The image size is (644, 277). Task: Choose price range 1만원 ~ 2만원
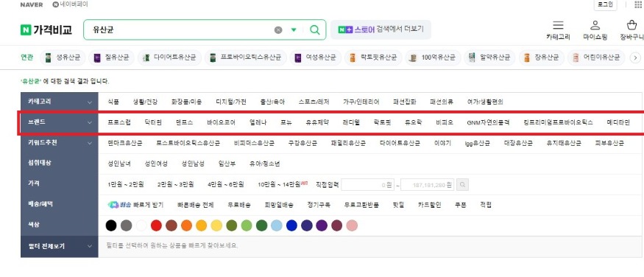(x=126, y=184)
